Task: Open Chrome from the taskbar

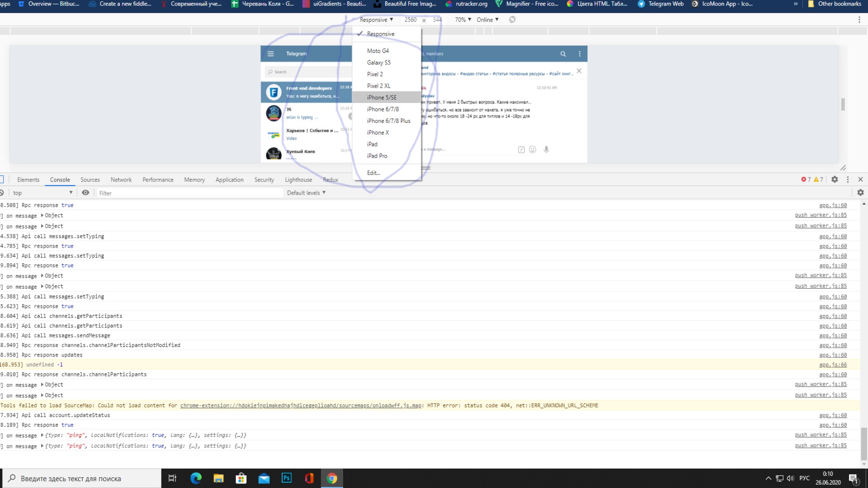Action: pyautogui.click(x=332, y=478)
